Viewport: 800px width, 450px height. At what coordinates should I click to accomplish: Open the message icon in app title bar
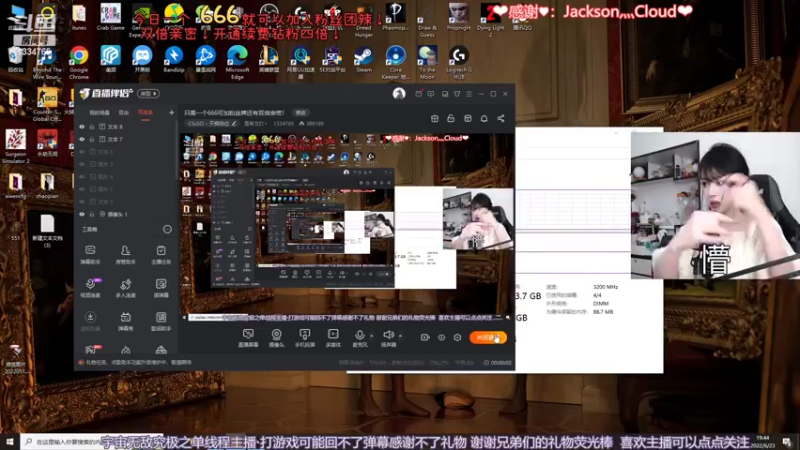point(431,94)
